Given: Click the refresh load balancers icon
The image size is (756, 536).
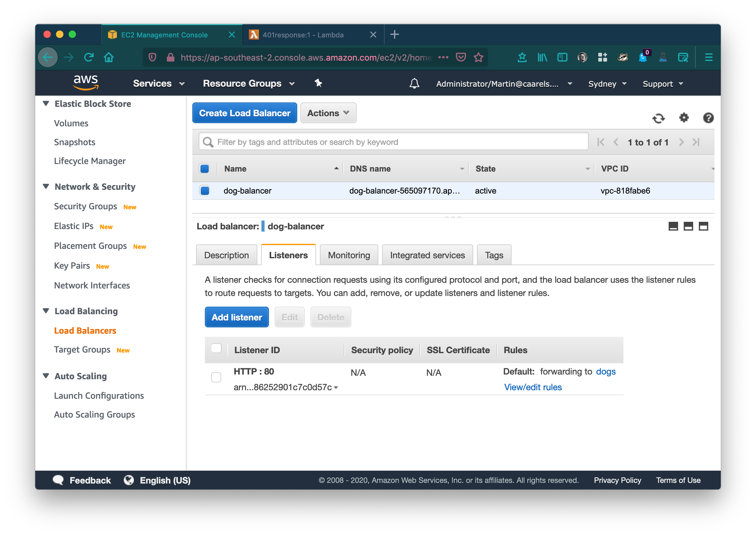Looking at the screenshot, I should point(658,118).
